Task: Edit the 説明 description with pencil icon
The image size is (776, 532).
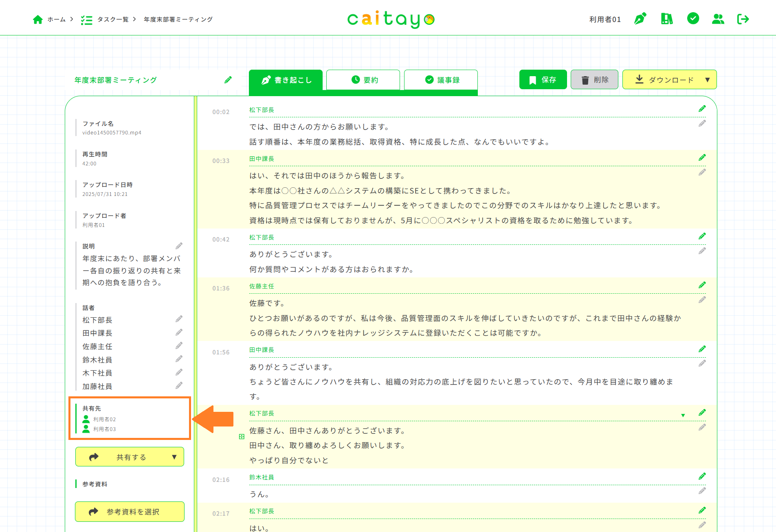Action: (x=179, y=246)
